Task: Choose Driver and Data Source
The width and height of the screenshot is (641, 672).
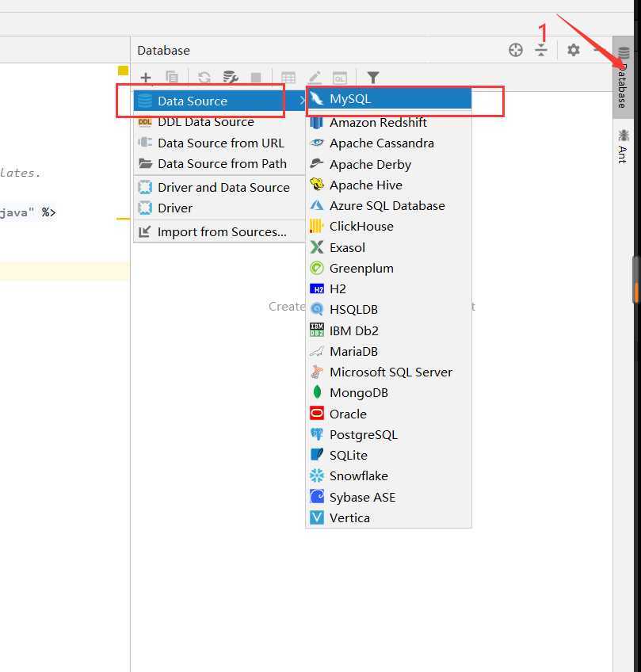Action: pyautogui.click(x=219, y=187)
